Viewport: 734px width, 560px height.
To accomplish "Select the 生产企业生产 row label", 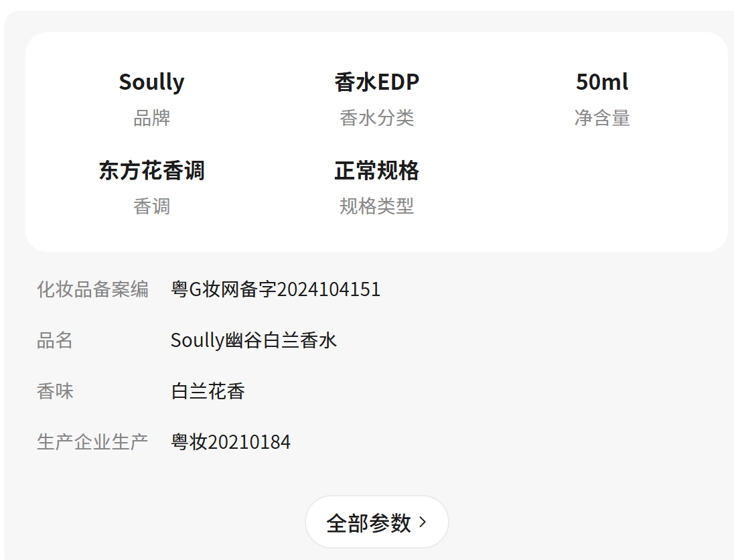I will tap(92, 442).
